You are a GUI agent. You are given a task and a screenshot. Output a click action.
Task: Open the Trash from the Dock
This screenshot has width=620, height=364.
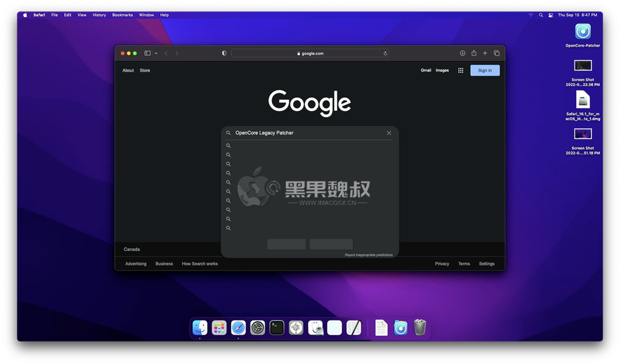420,327
